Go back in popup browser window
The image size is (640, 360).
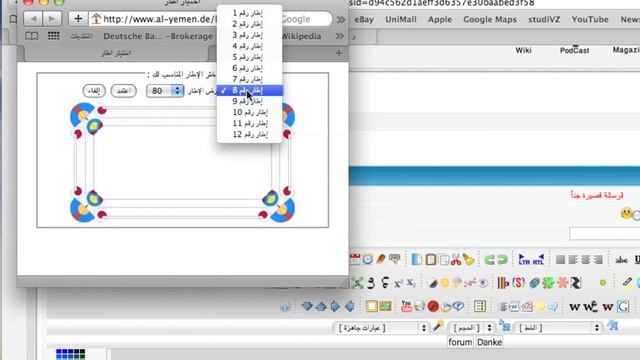(33, 19)
